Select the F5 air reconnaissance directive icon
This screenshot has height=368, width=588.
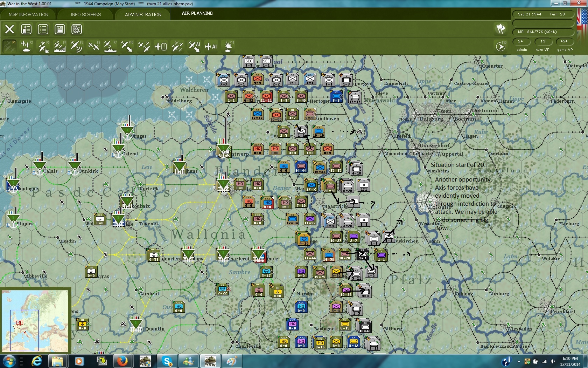77,46
